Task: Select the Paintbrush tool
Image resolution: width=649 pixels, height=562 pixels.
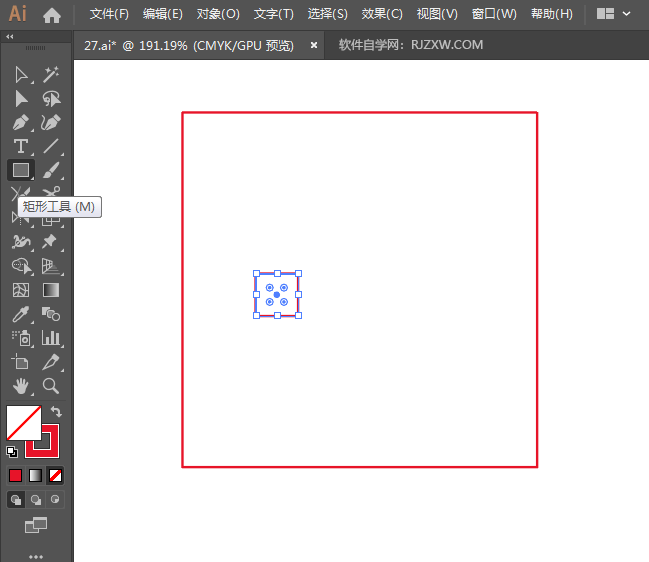Action: pos(51,170)
